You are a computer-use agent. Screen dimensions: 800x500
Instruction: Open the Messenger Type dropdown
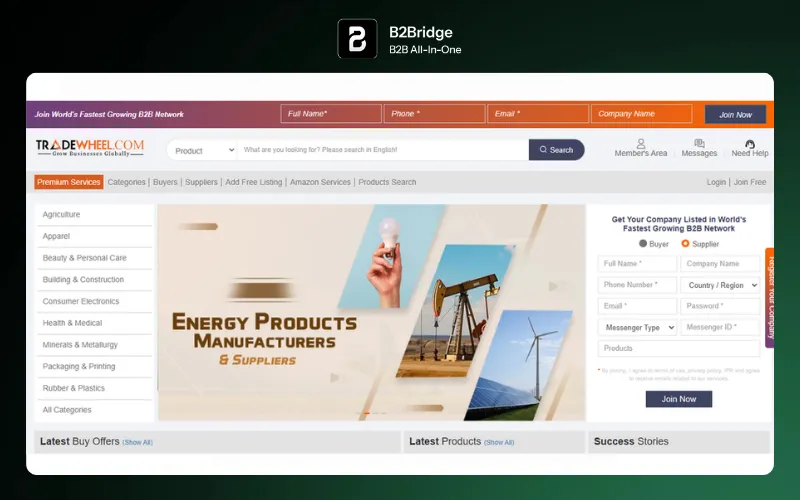[x=637, y=328]
